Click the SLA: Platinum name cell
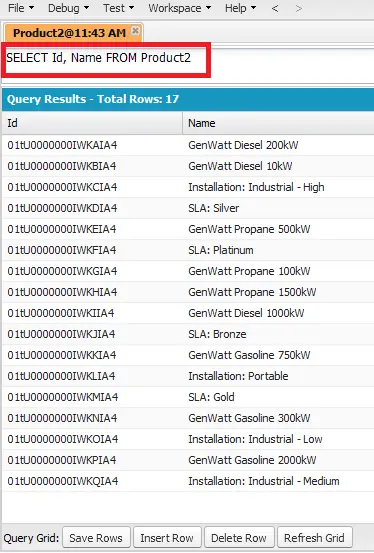This screenshot has width=374, height=553. coord(278,250)
